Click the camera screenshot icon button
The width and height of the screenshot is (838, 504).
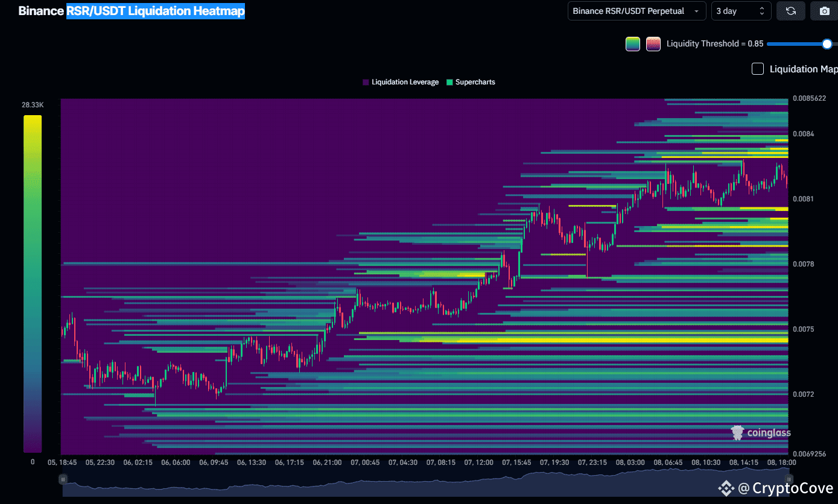coord(824,11)
